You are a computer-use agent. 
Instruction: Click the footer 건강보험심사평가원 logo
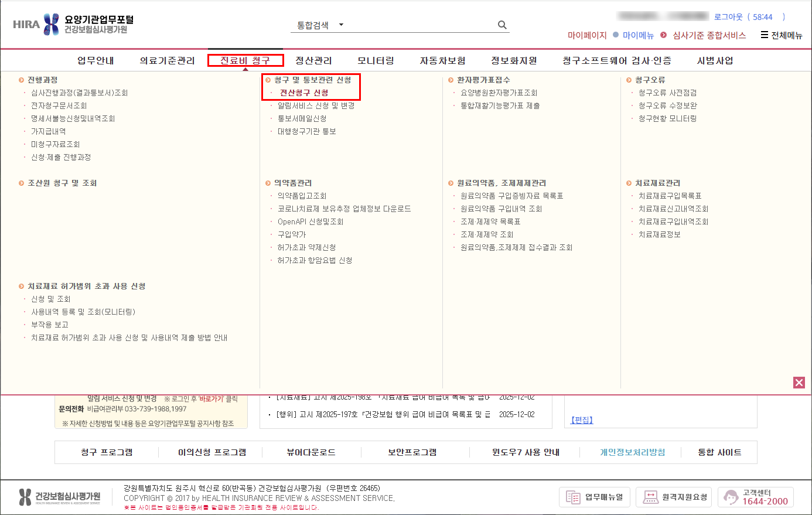(59, 497)
